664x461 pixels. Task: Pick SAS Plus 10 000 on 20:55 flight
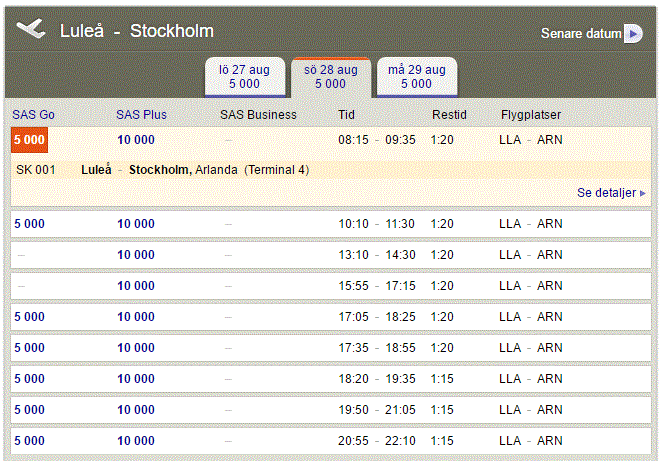click(x=136, y=441)
